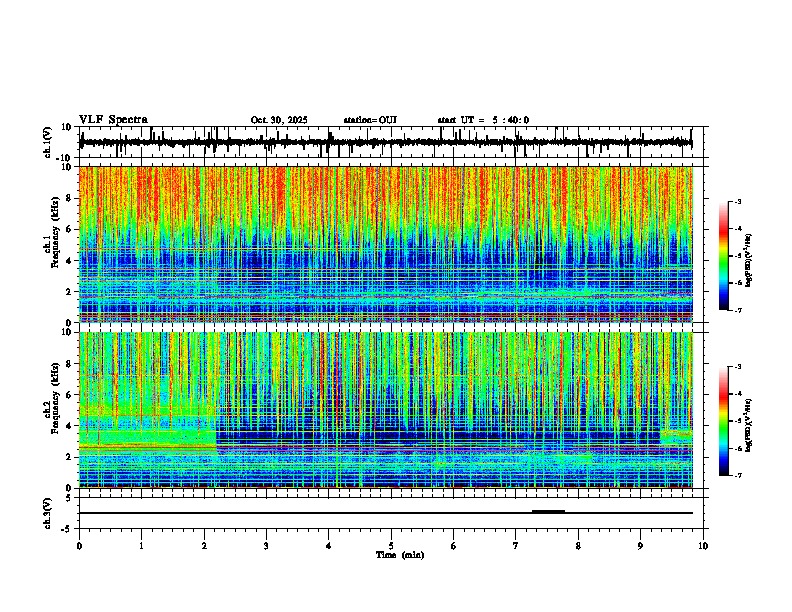The width and height of the screenshot is (792, 612).
Task: Click time axis tick label "6"
Action: (x=454, y=546)
